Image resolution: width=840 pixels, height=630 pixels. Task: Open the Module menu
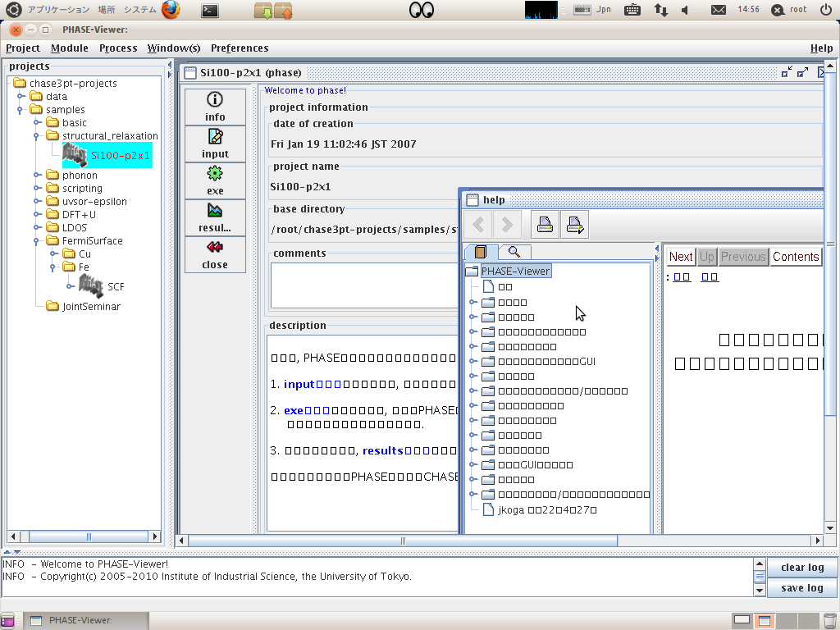[70, 48]
